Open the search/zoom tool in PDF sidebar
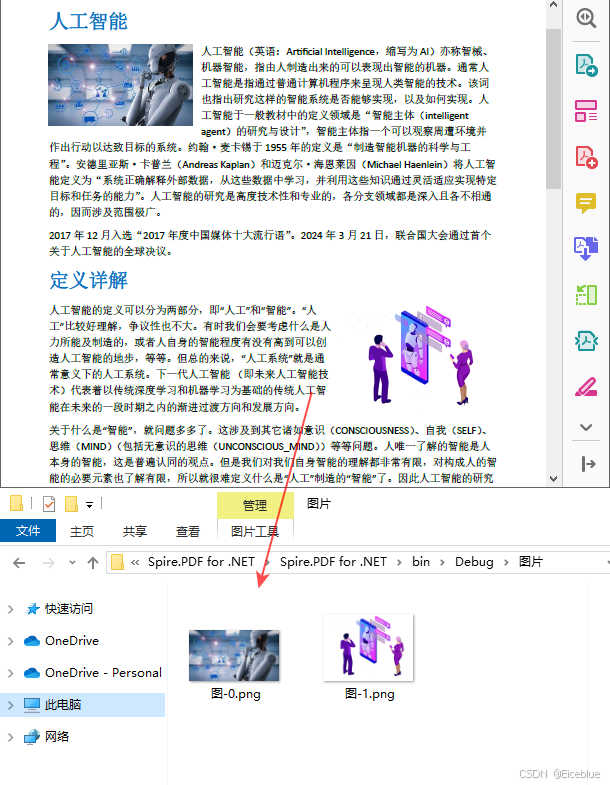 [585, 19]
